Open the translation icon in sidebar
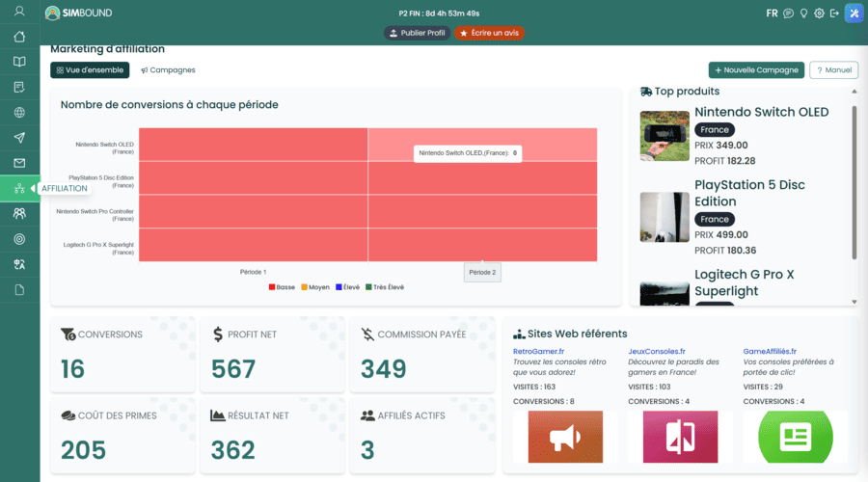 (19, 264)
